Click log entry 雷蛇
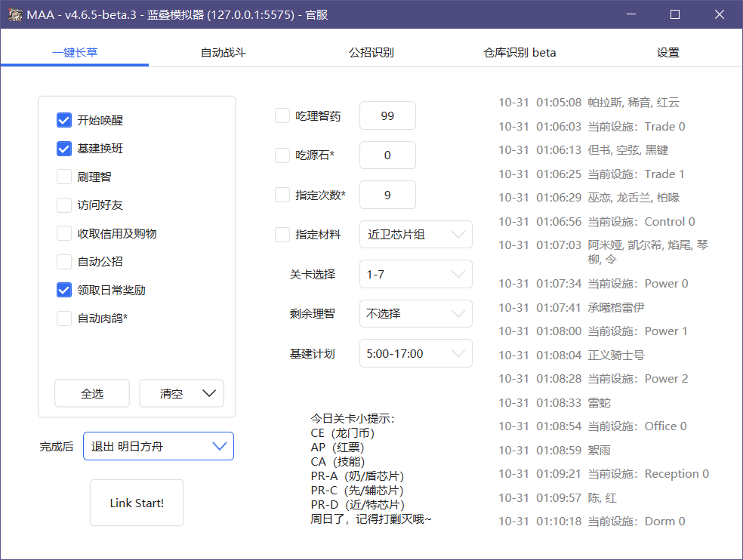The image size is (743, 560). point(600,403)
